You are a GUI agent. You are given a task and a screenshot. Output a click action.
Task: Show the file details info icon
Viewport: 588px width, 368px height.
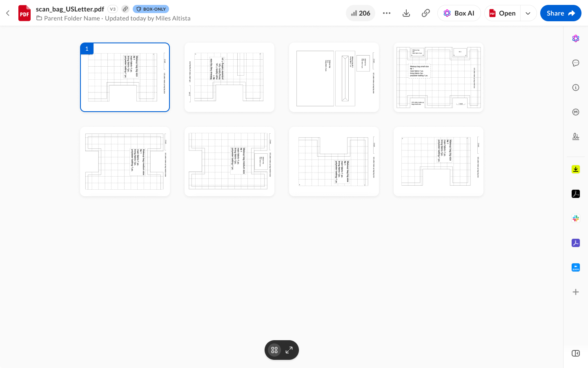576,88
